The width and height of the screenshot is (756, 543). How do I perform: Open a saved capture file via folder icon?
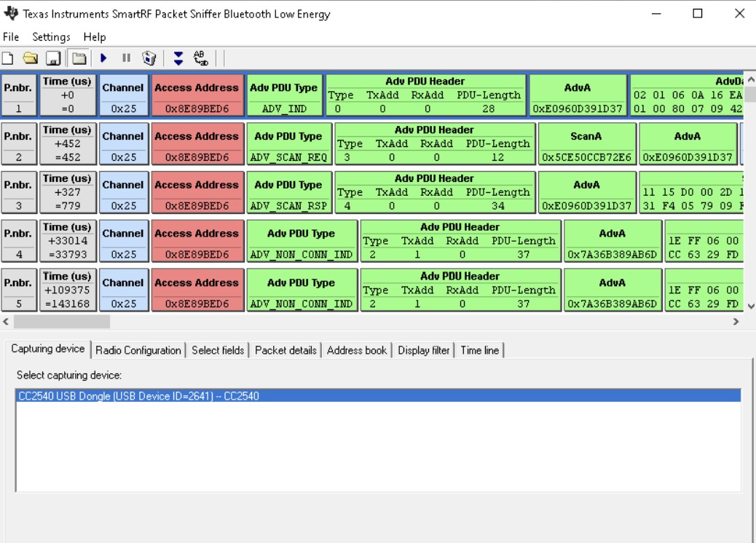coord(31,58)
